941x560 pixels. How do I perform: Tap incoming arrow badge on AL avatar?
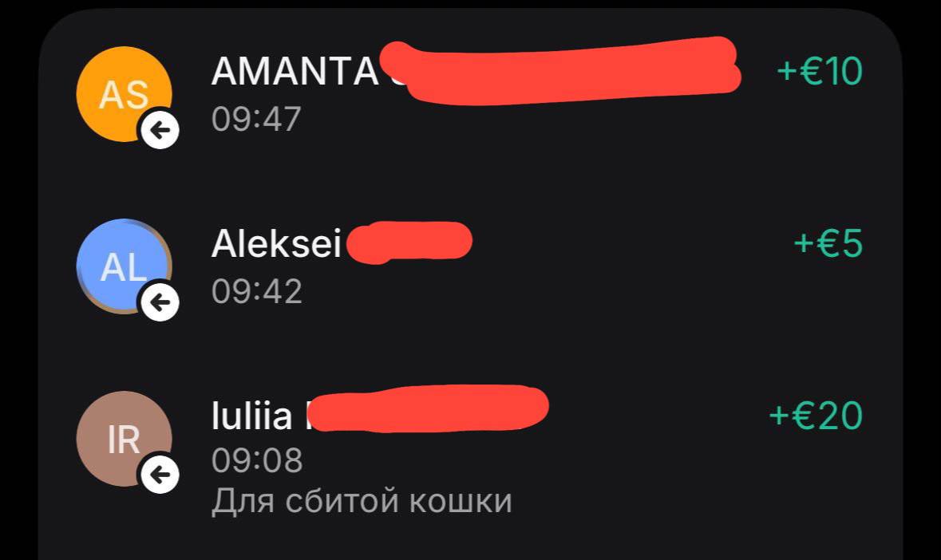click(160, 302)
